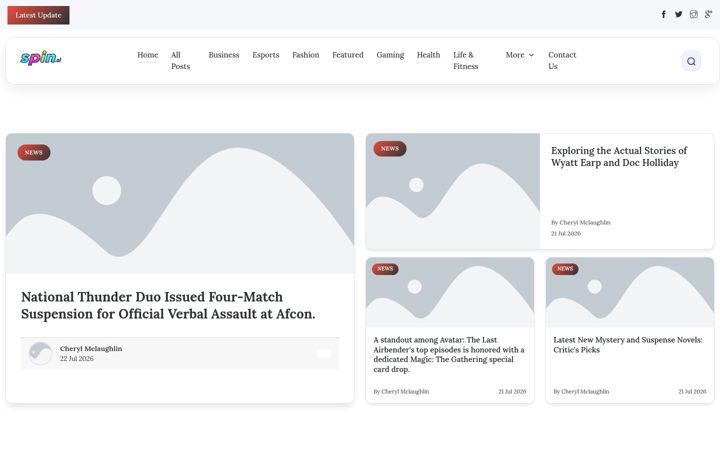Open the Instagram social icon
This screenshot has height=450, width=720.
click(694, 14)
